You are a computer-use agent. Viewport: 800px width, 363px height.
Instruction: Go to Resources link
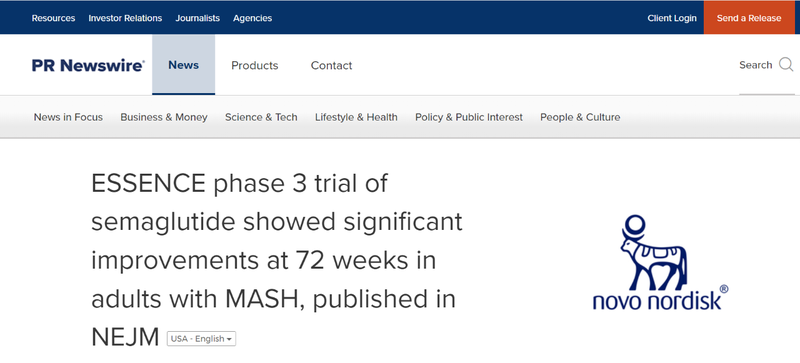pos(54,18)
